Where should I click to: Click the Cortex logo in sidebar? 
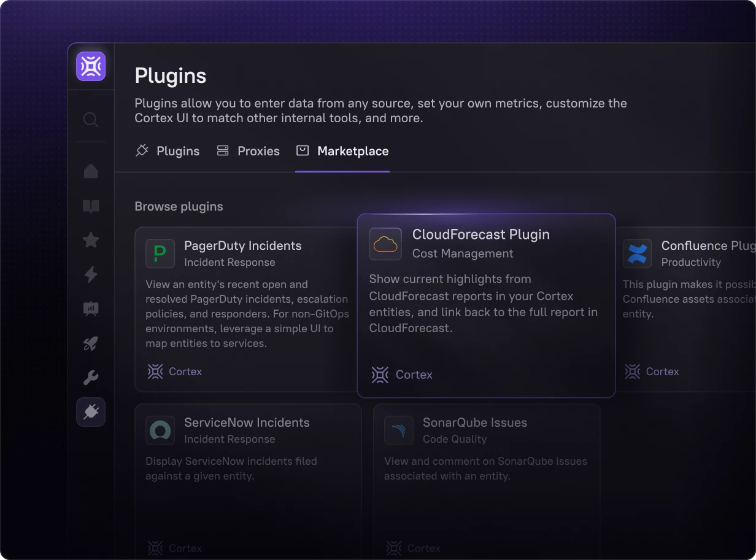point(91,66)
